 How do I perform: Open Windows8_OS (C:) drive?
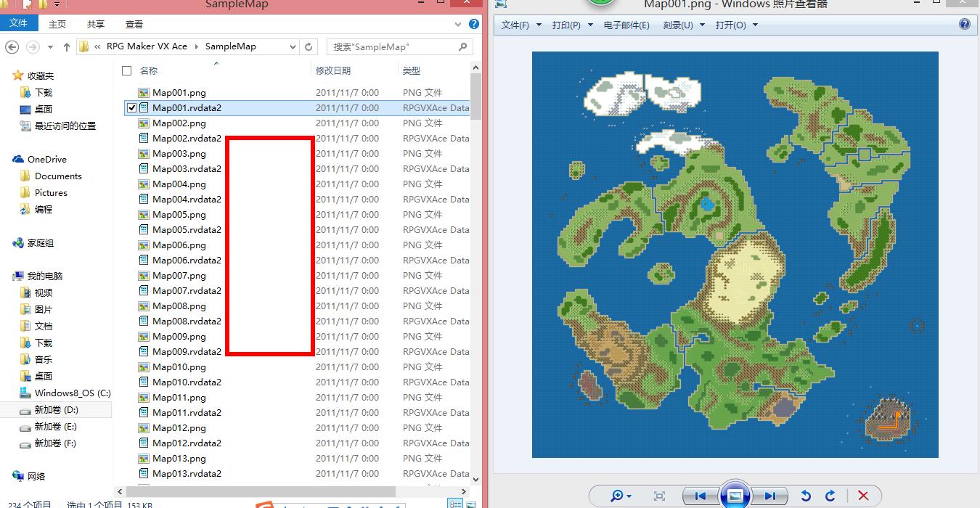(x=73, y=393)
